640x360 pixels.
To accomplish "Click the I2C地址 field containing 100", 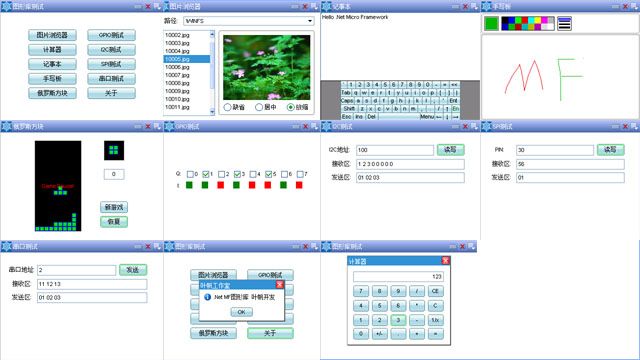I will coord(395,150).
